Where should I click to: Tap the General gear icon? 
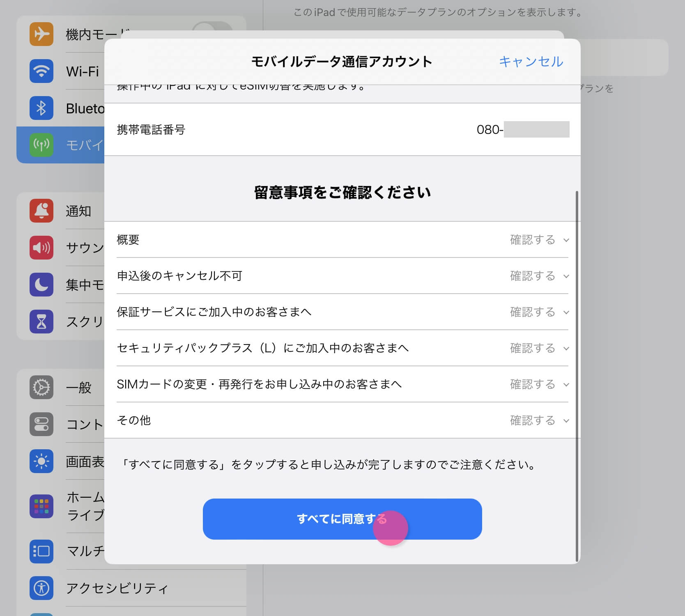click(41, 387)
